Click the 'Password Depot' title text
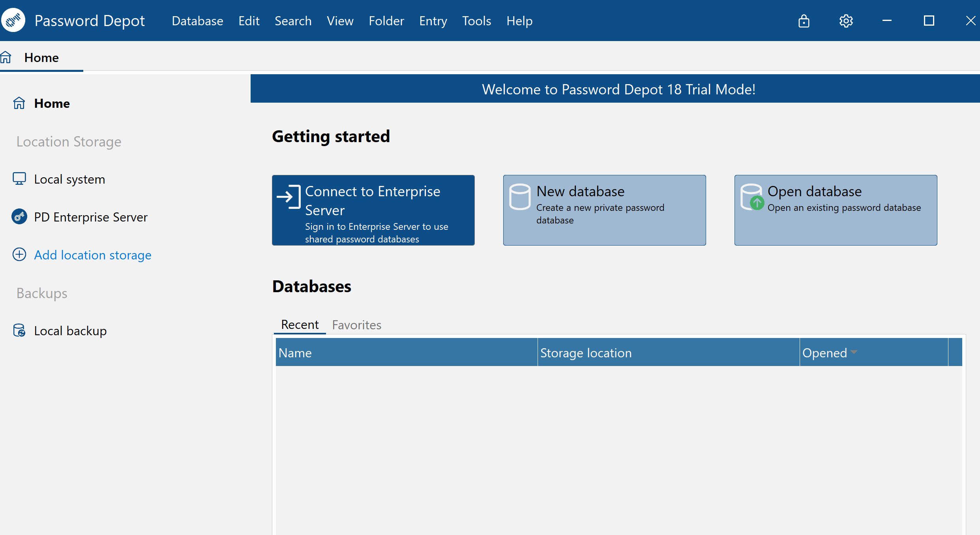 pyautogui.click(x=90, y=21)
